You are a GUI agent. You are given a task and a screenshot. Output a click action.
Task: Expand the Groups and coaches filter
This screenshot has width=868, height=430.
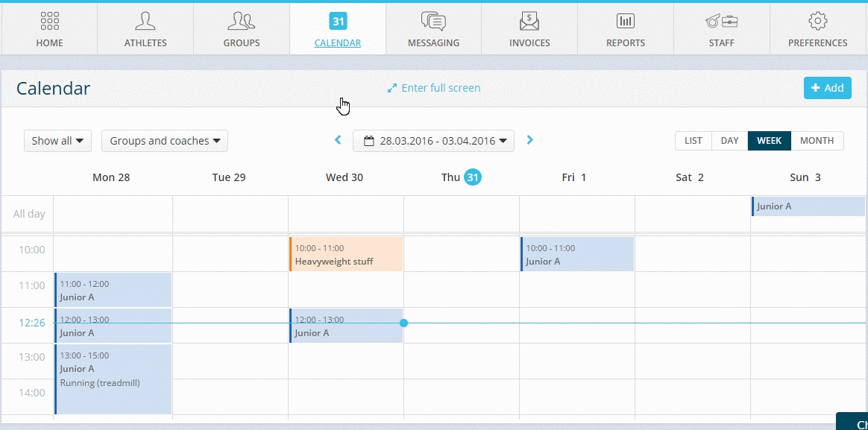[164, 141]
